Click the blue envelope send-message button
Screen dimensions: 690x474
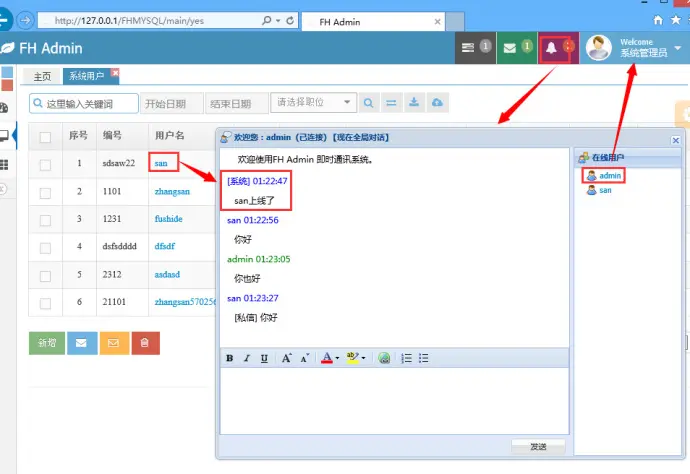[x=82, y=343]
